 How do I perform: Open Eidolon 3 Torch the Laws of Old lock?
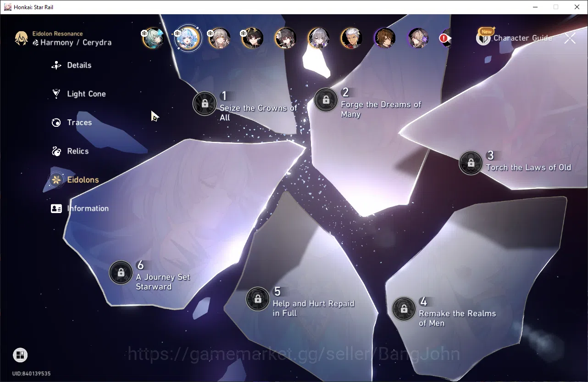click(471, 163)
